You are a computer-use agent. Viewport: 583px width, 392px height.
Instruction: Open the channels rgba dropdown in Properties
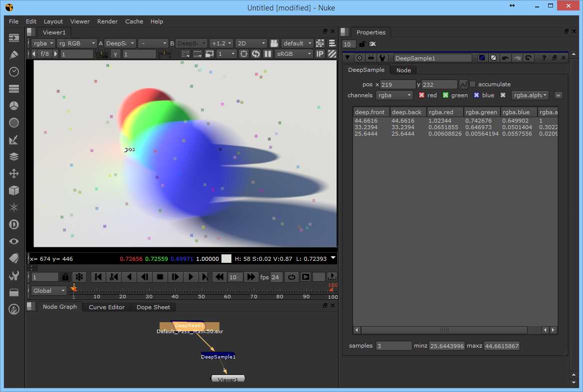(394, 95)
